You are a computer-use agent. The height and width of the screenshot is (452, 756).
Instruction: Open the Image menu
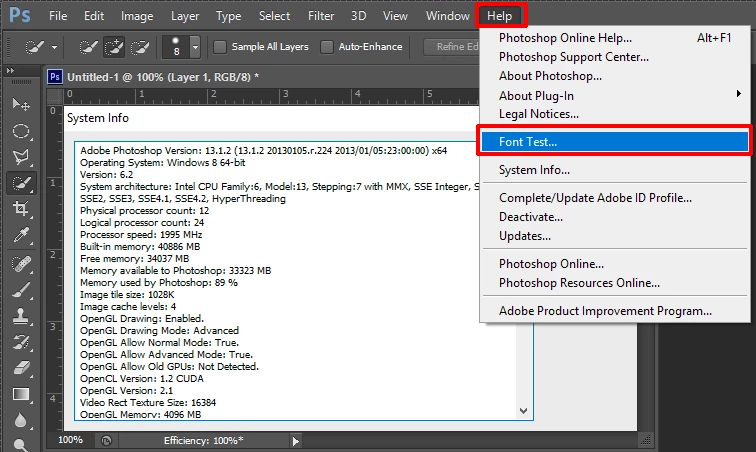click(137, 16)
